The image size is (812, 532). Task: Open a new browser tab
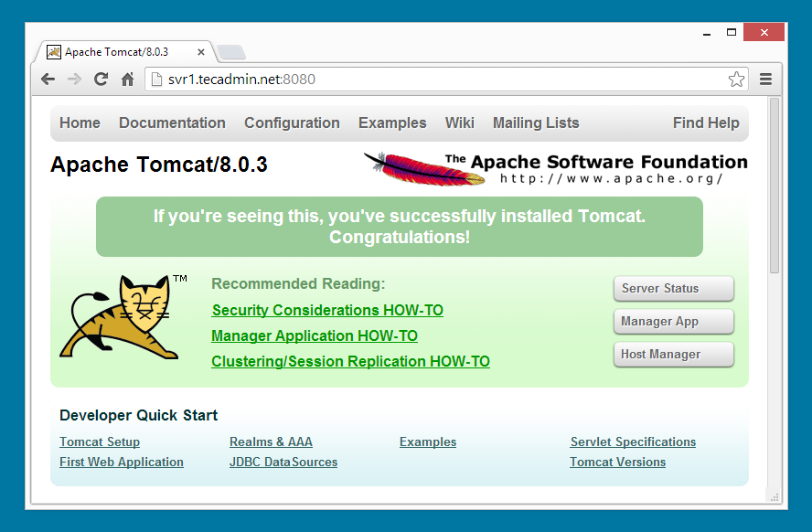(230, 52)
